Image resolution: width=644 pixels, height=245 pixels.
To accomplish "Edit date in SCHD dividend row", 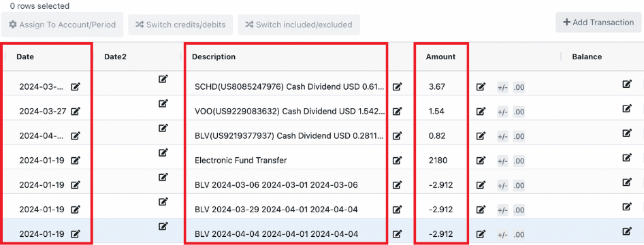I will click(x=76, y=86).
